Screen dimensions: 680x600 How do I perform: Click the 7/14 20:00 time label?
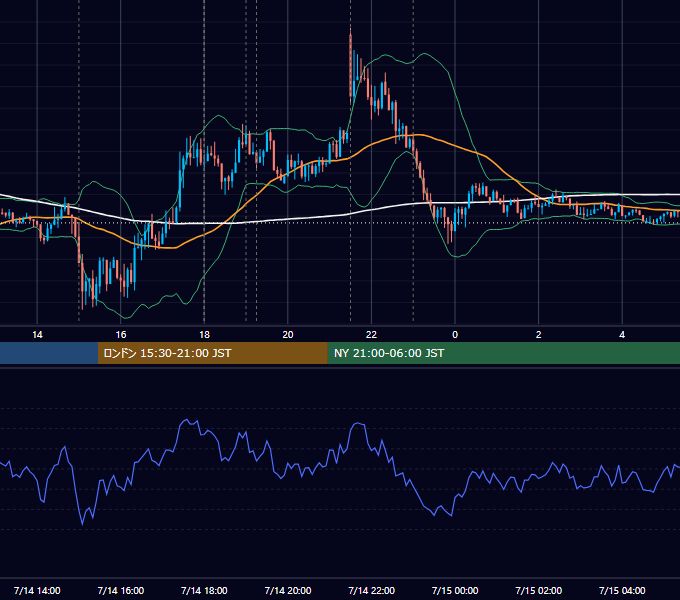(288, 590)
